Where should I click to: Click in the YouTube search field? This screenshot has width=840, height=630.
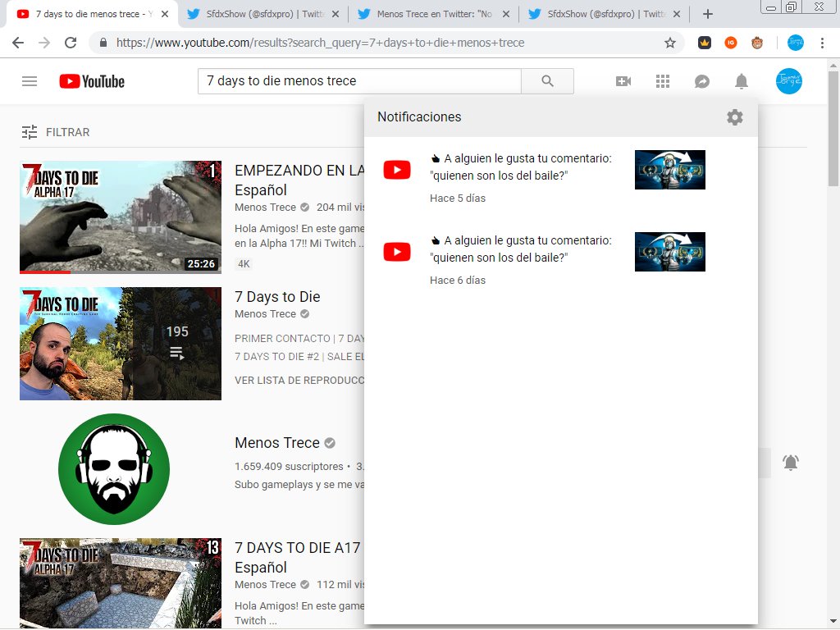tap(359, 81)
